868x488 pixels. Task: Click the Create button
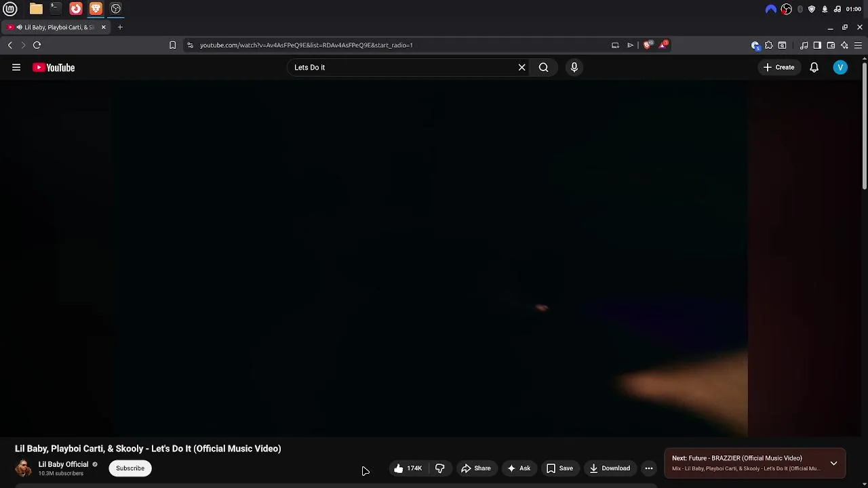click(x=778, y=67)
